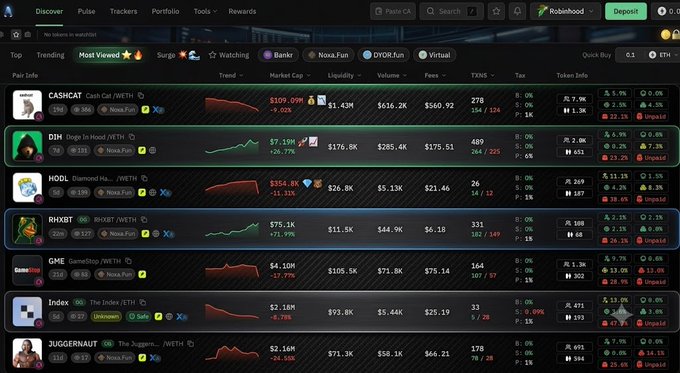The image size is (680, 373).
Task: Click the Unknown badge on Index row
Action: pyautogui.click(x=106, y=316)
